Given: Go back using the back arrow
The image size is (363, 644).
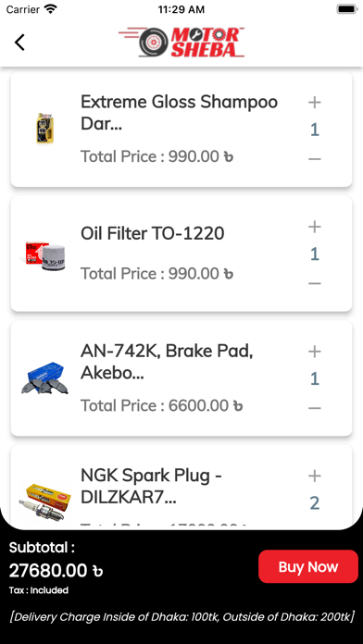Looking at the screenshot, I should pyautogui.click(x=19, y=43).
